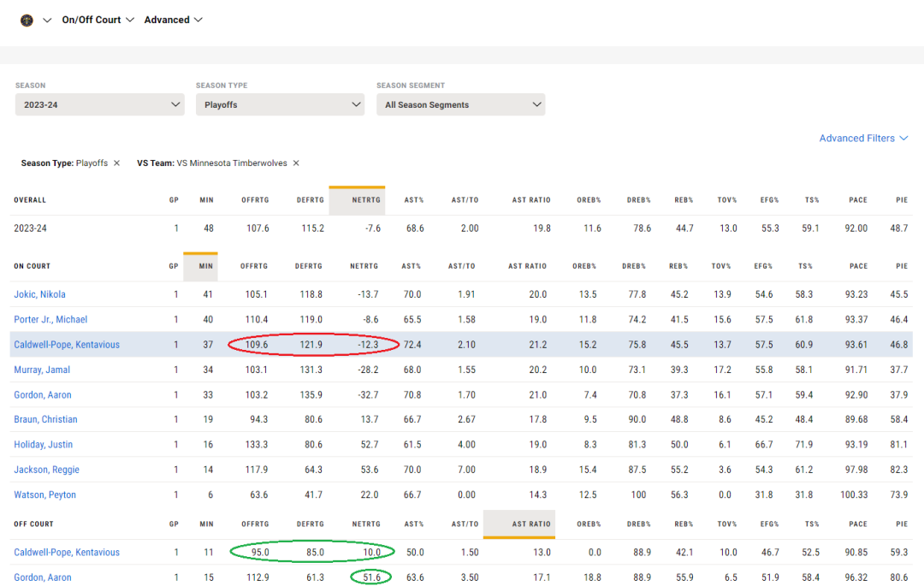Screen dimensions: 924x586
Task: Click Overall OFFRTG value 107.6
Action: coord(258,228)
